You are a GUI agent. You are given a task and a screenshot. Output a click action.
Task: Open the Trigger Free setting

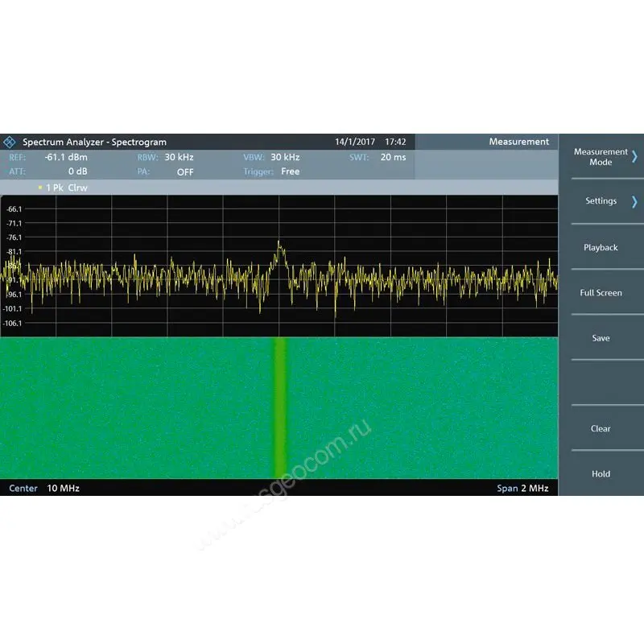click(290, 171)
